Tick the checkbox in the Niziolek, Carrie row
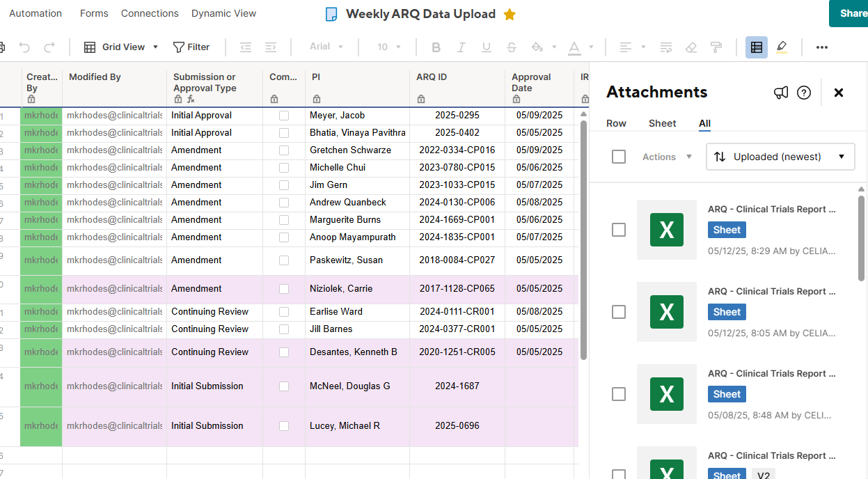The height and width of the screenshot is (479, 868). pyautogui.click(x=284, y=289)
